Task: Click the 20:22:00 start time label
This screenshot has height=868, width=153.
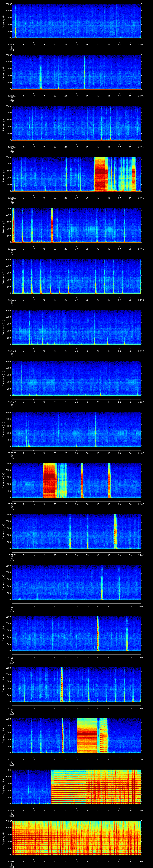Action: click(12, 44)
